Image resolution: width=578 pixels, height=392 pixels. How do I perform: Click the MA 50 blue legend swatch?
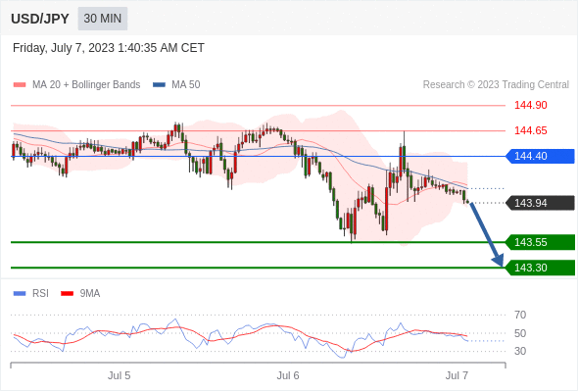tap(159, 85)
